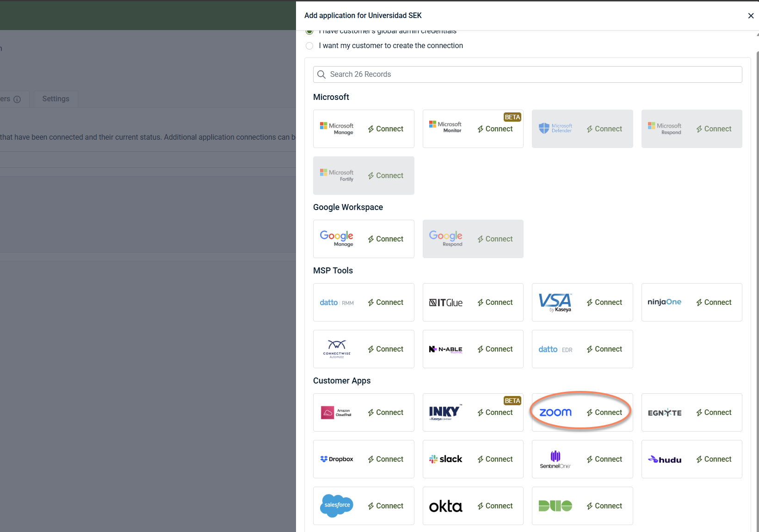This screenshot has width=759, height=532.
Task: Select 'I want my customer to create the connection'
Action: (309, 46)
